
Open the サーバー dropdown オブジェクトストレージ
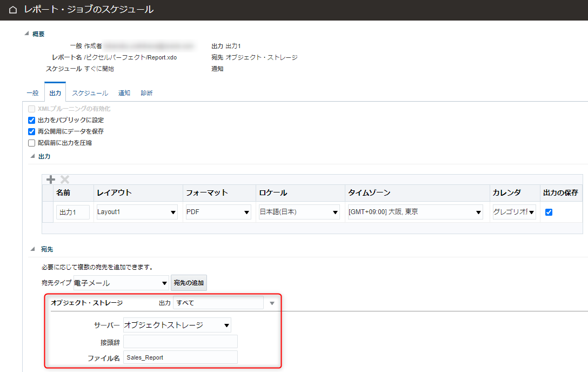coord(177,325)
